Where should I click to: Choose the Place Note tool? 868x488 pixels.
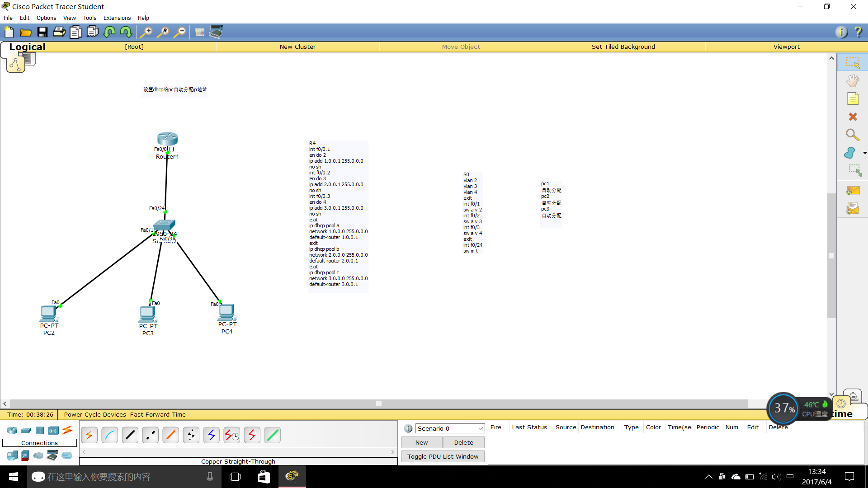(853, 99)
